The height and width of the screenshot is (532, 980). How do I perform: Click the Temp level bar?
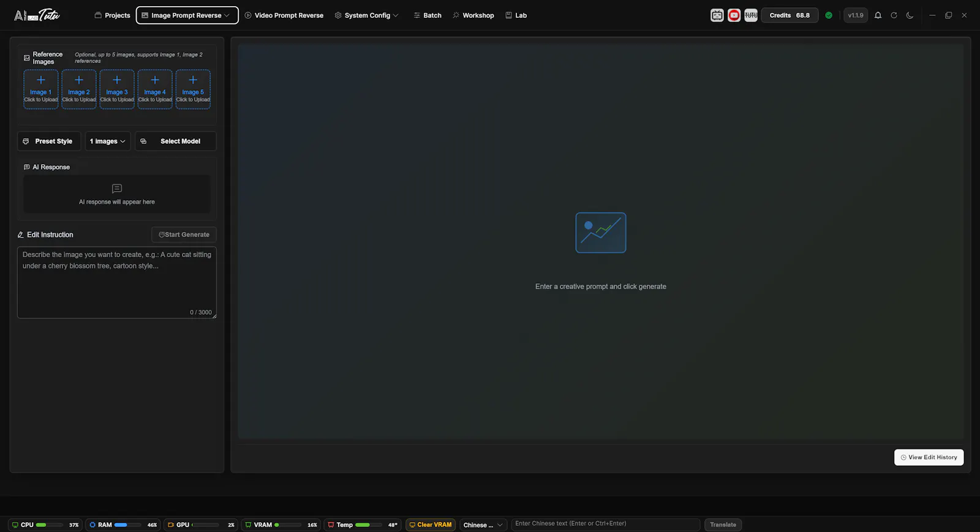[x=369, y=525]
